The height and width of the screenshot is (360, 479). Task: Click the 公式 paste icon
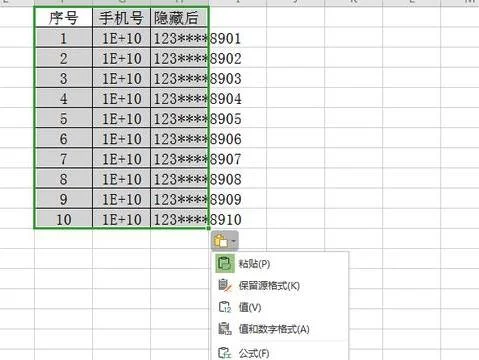(x=225, y=352)
